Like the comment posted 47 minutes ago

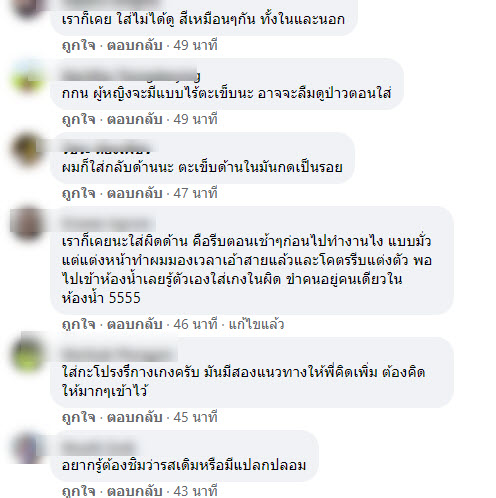(79, 193)
